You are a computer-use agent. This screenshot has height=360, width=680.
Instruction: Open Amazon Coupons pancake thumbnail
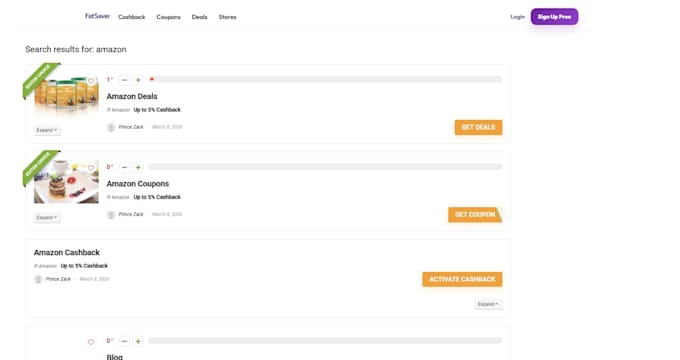pyautogui.click(x=66, y=182)
